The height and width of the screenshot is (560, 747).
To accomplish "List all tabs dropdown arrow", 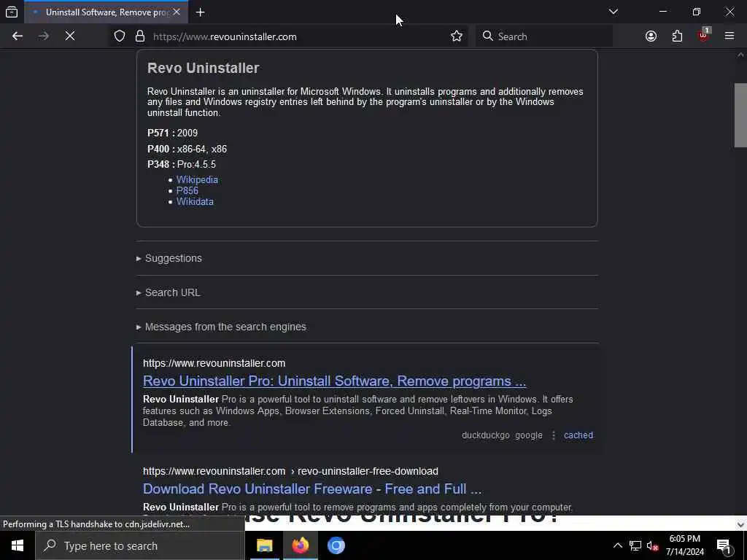I will coord(614,12).
